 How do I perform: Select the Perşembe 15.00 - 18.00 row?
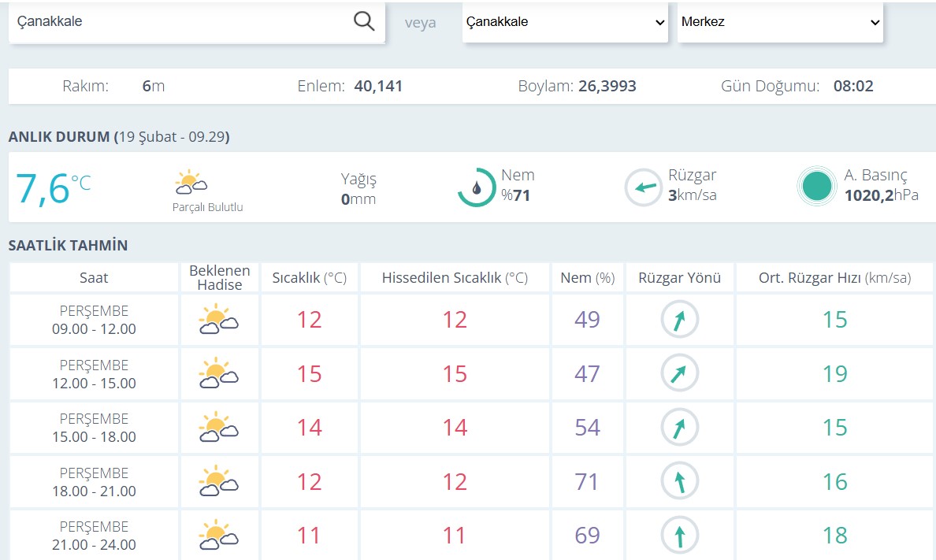(94, 428)
